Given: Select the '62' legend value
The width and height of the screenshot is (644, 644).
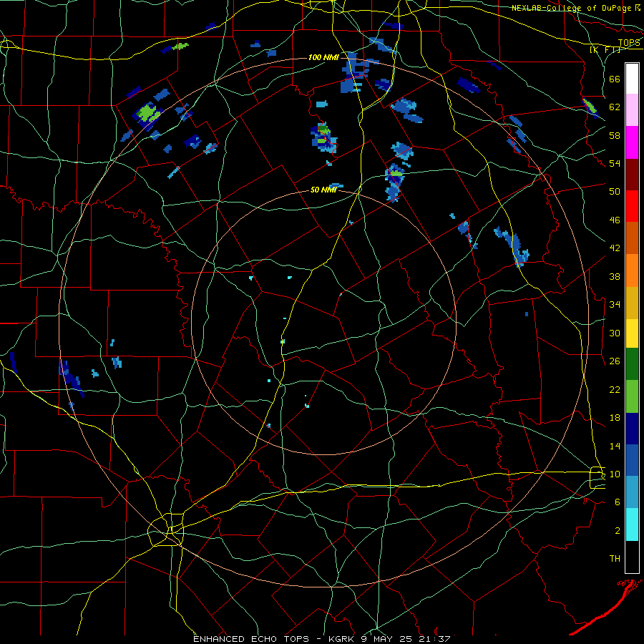Looking at the screenshot, I should [615, 107].
